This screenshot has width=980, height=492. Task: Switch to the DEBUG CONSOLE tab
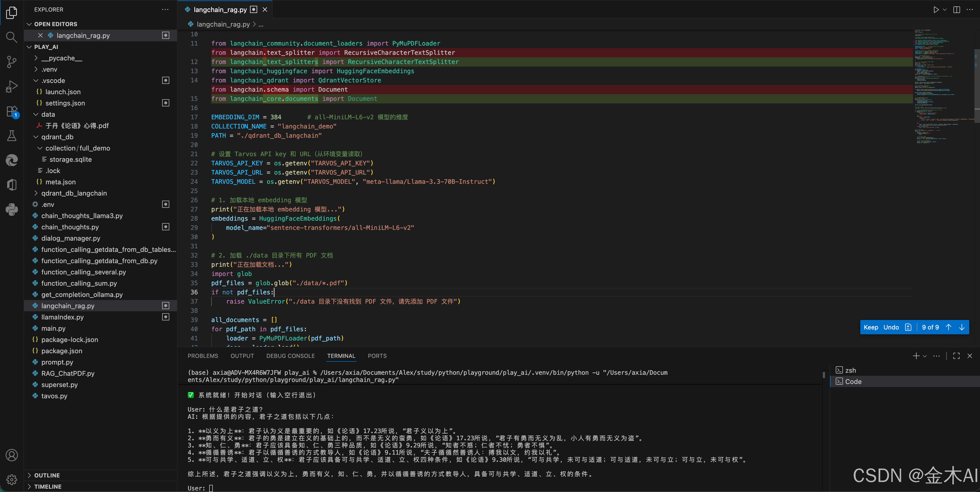click(290, 356)
